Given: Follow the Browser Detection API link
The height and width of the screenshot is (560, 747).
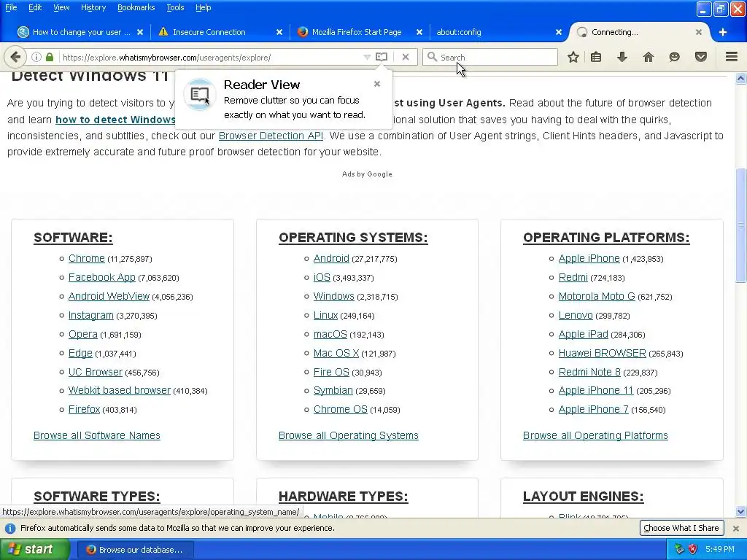Looking at the screenshot, I should (x=271, y=136).
